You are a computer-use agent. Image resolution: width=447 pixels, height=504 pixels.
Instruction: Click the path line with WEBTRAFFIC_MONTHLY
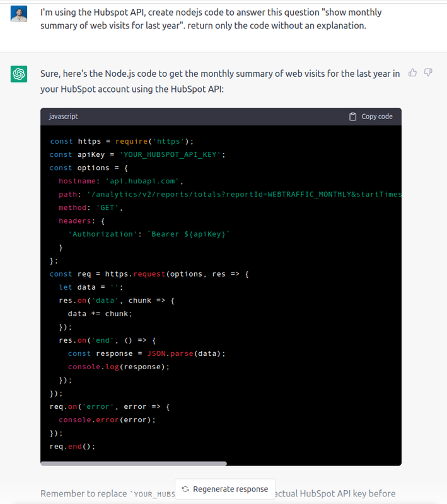click(x=230, y=195)
